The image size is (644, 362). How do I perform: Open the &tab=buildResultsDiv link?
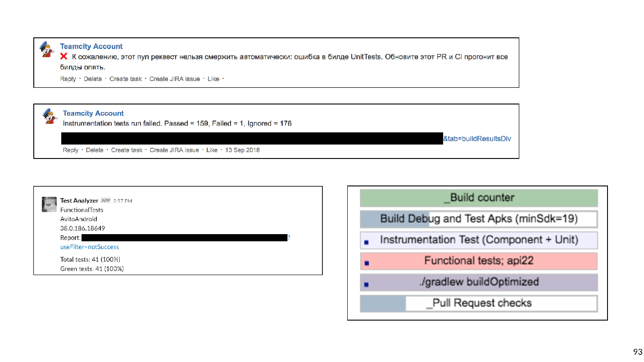(x=477, y=139)
